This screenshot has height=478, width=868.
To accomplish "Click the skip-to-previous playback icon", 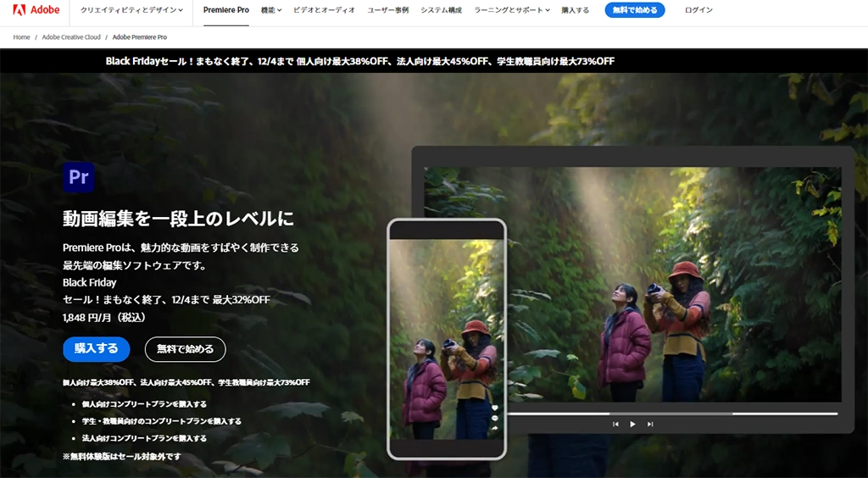I will [x=615, y=425].
